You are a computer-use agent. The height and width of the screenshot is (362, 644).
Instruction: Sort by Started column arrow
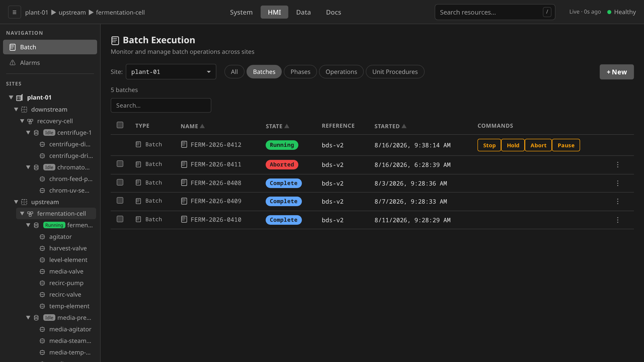click(404, 126)
